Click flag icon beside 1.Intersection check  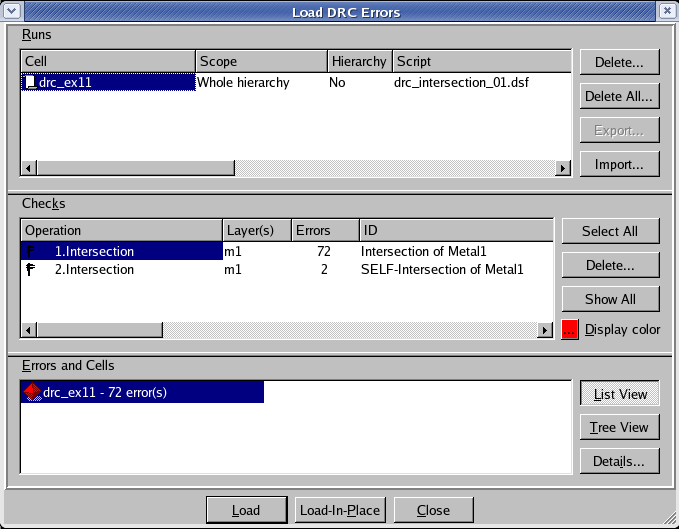coord(30,251)
